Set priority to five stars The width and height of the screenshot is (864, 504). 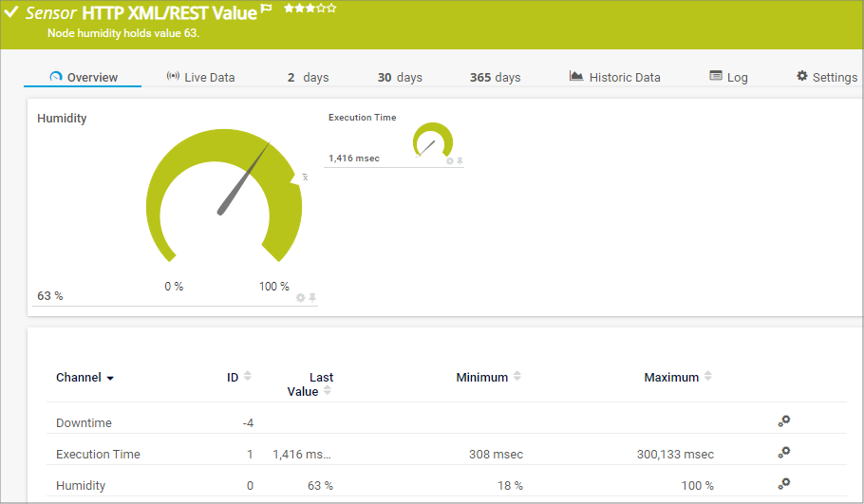331,8
